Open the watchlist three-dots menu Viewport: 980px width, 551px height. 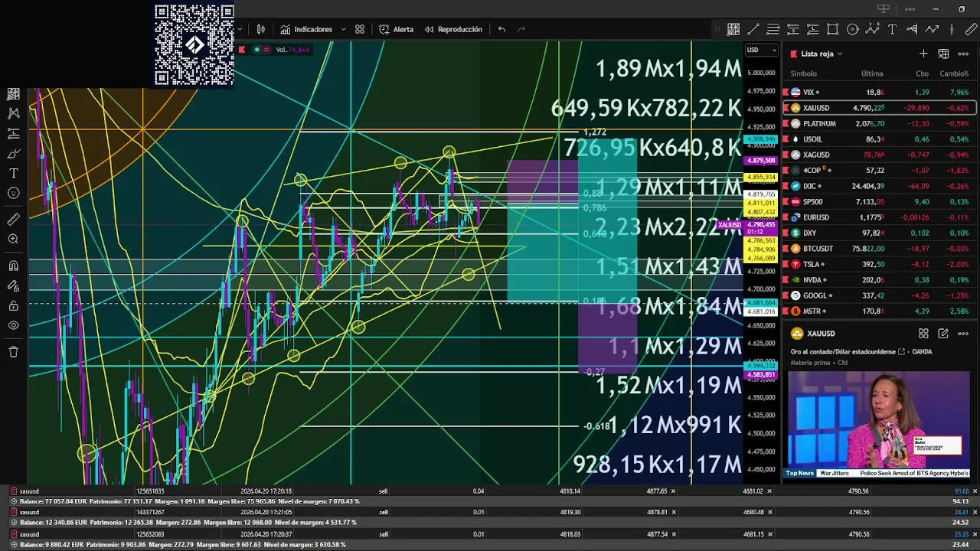(963, 54)
